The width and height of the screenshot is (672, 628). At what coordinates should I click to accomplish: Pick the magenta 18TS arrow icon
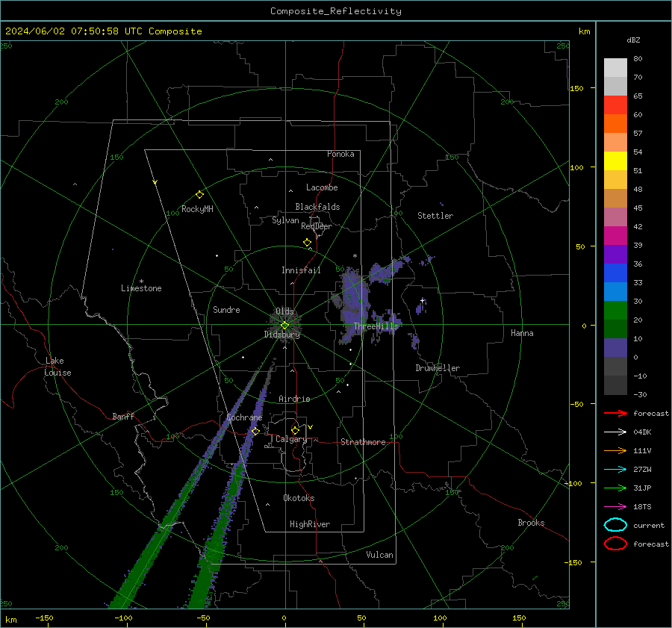pos(615,507)
